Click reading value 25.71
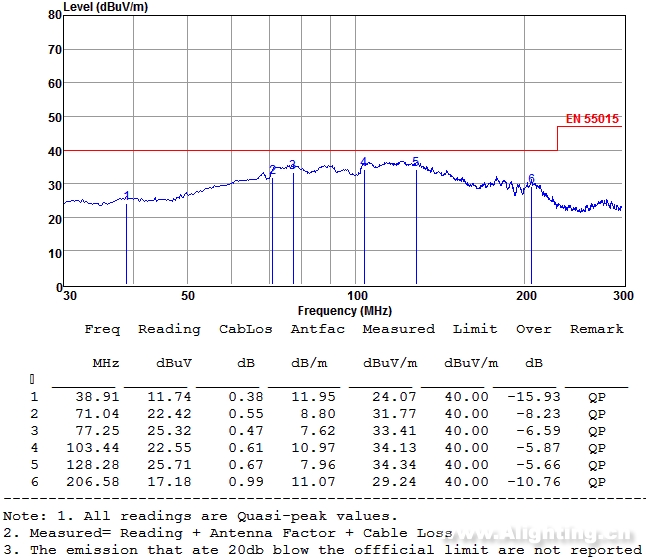This screenshot has width=646, height=558. point(169,465)
